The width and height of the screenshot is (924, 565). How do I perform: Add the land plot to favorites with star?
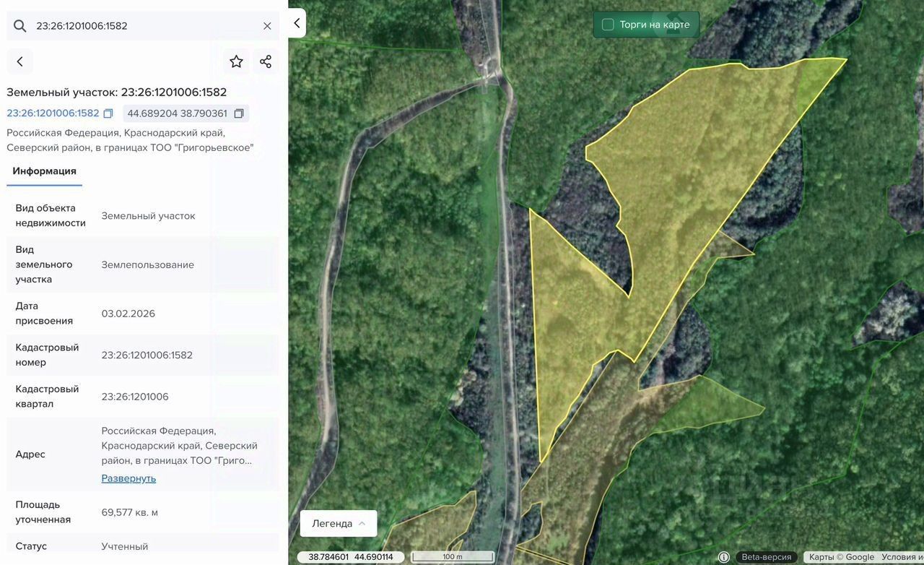[x=236, y=62]
